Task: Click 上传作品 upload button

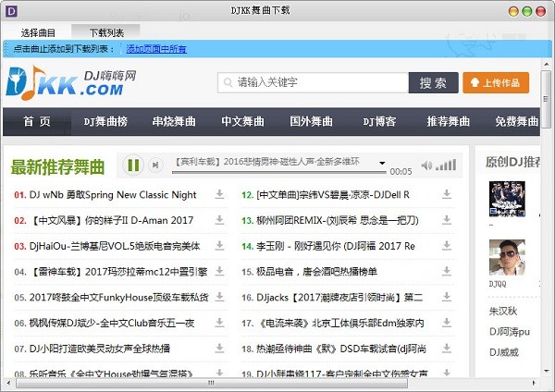Action: 496,83
